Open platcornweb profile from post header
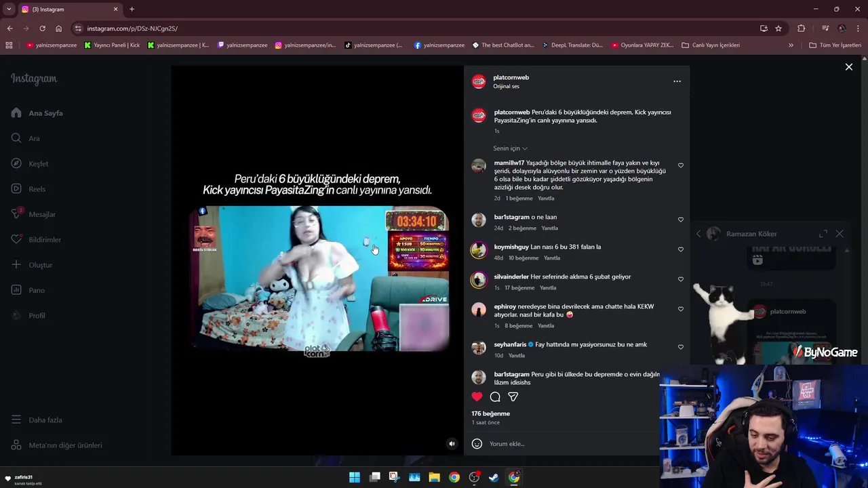The height and width of the screenshot is (488, 868). (x=511, y=77)
